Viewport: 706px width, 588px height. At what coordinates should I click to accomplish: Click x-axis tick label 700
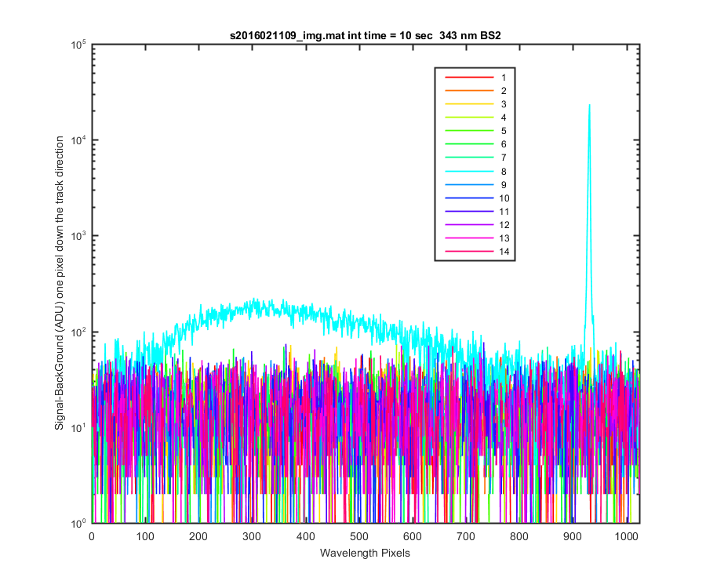click(x=465, y=536)
